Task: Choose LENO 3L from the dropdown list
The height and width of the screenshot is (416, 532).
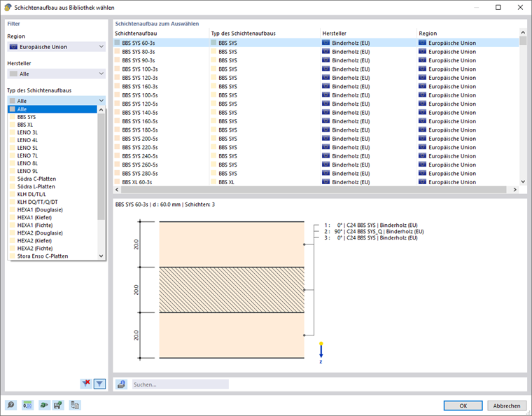Action: (x=52, y=132)
